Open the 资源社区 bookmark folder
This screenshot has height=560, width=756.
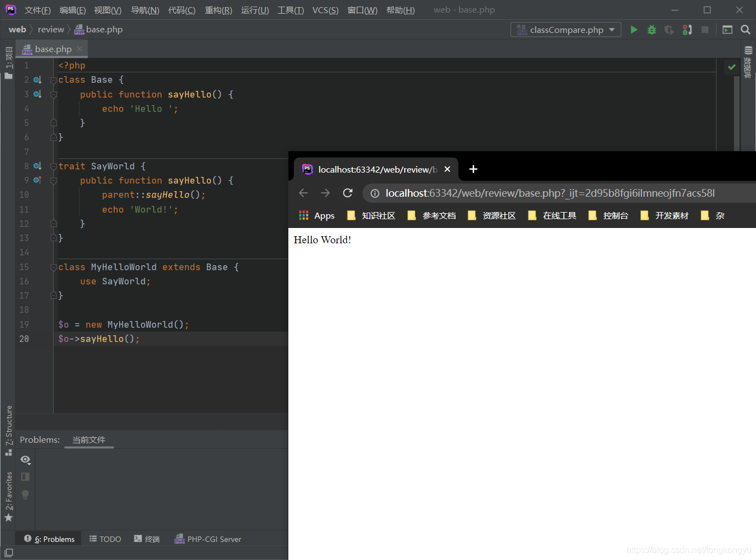point(492,216)
